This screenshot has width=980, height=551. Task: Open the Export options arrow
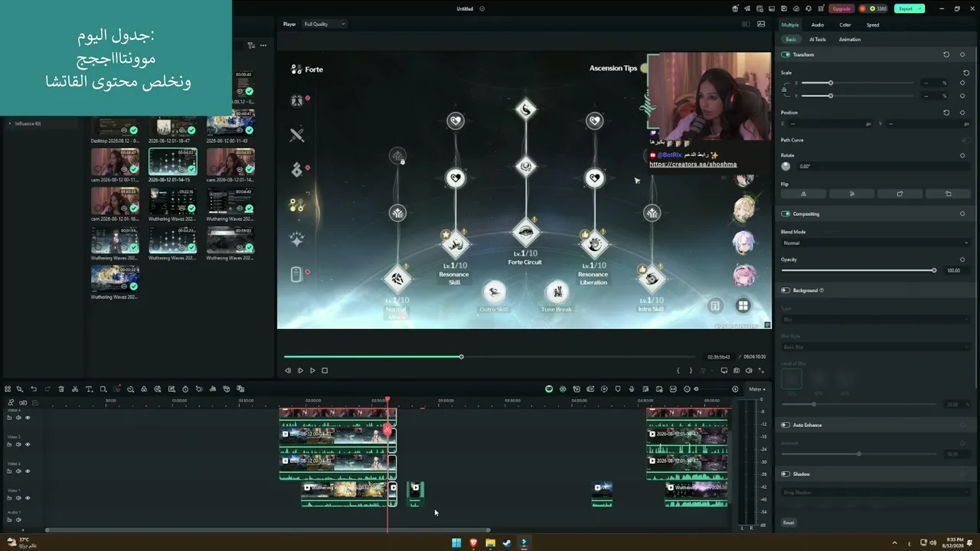point(920,8)
